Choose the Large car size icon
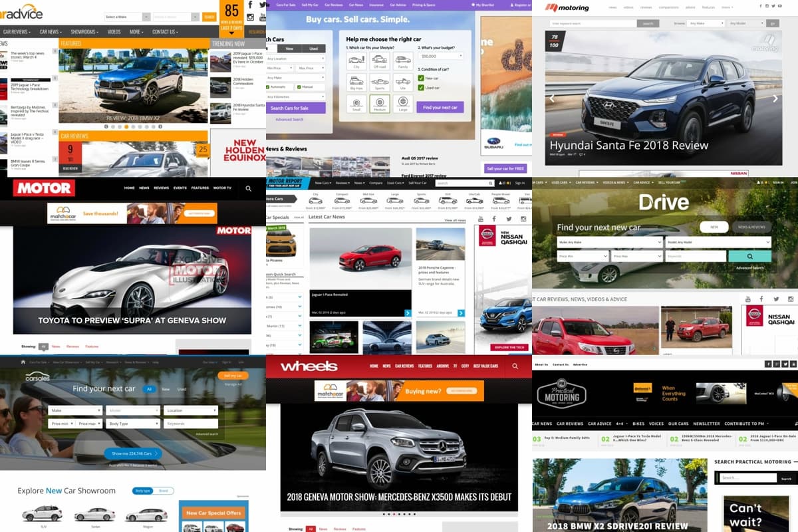The height and width of the screenshot is (532, 798). (x=402, y=104)
